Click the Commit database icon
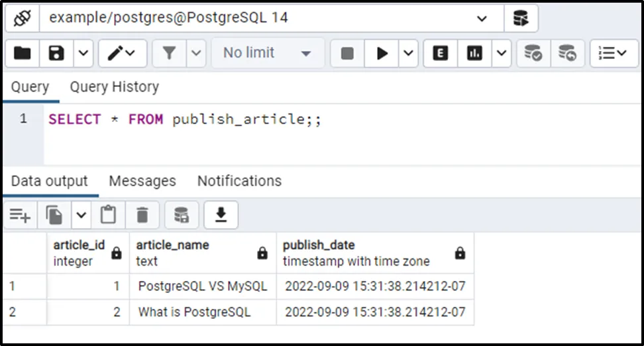This screenshot has height=346, width=644. [533, 54]
